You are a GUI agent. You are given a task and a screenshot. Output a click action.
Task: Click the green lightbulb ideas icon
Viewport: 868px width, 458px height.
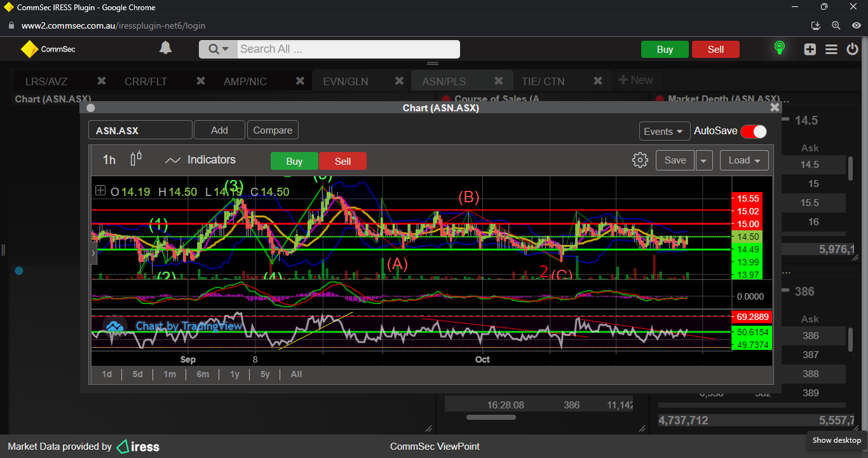click(779, 48)
